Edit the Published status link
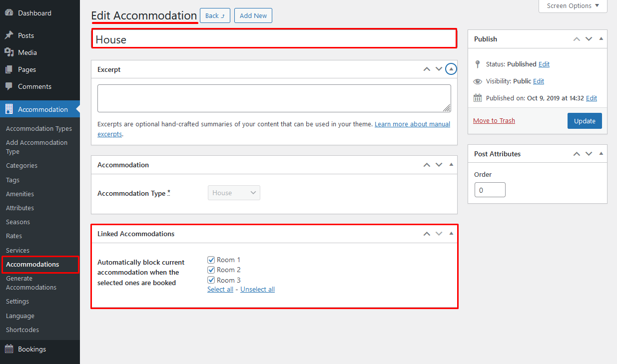617x364 pixels. click(544, 64)
